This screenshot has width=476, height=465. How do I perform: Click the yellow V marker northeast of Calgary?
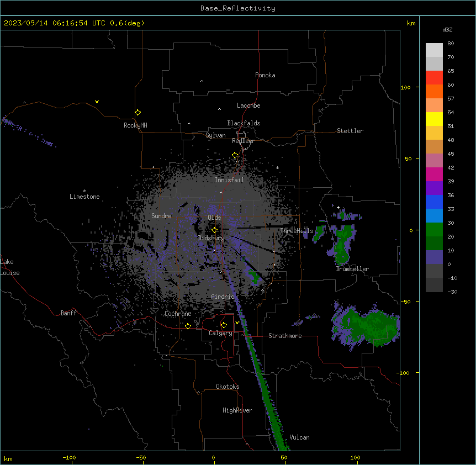[x=237, y=323]
